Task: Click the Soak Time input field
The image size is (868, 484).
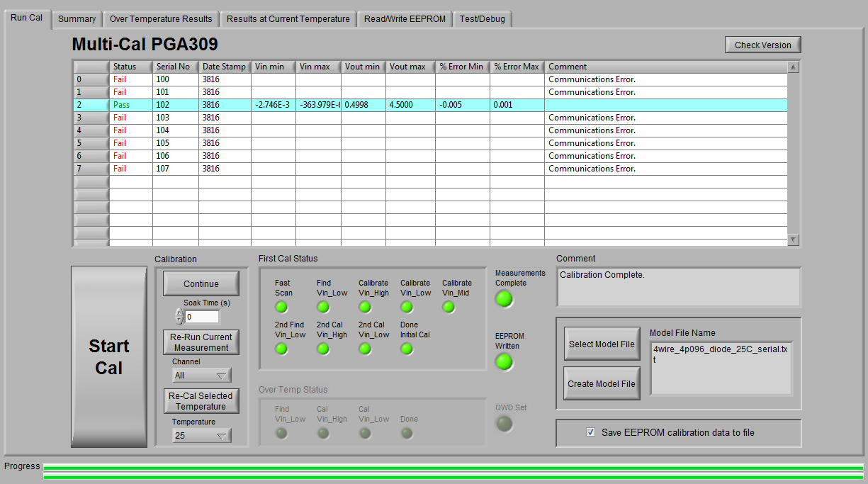Action: pos(202,317)
